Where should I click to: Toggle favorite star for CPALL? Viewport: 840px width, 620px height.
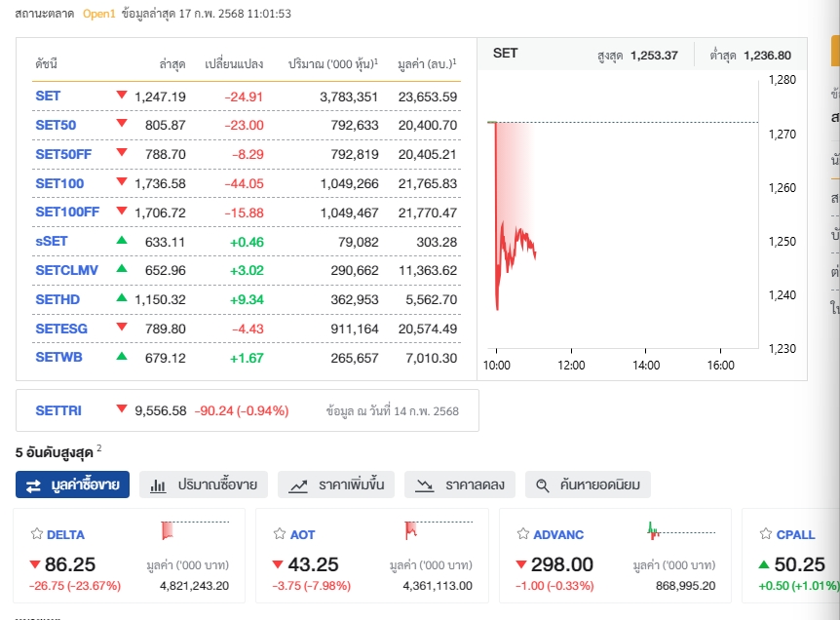pyautogui.click(x=767, y=534)
